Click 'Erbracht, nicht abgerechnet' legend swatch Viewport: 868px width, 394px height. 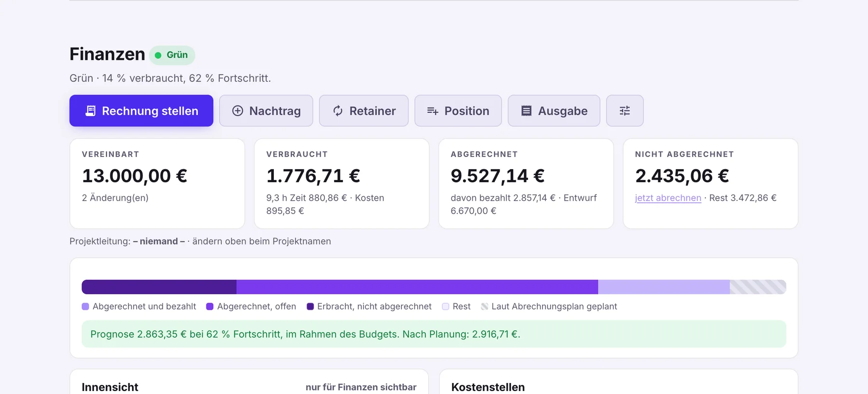[x=310, y=307]
